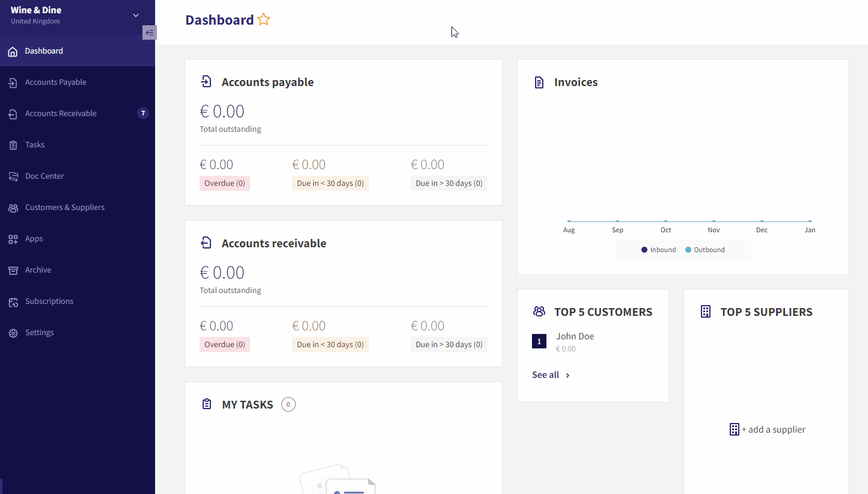
Task: Click the Settings gear icon in sidebar
Action: (x=13, y=333)
